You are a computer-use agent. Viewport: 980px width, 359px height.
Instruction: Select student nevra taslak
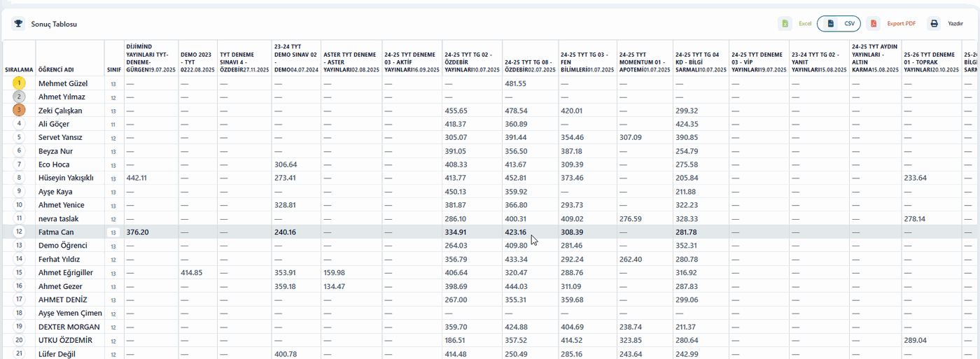tap(58, 218)
